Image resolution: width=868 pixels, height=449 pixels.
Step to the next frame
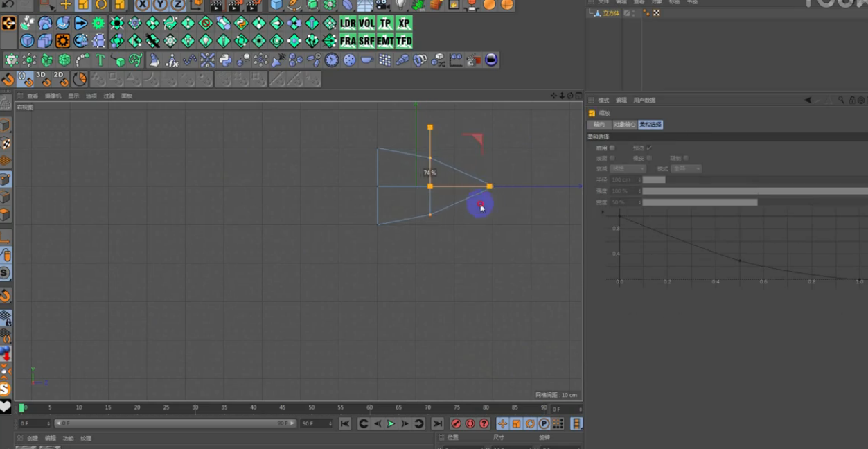pyautogui.click(x=405, y=423)
